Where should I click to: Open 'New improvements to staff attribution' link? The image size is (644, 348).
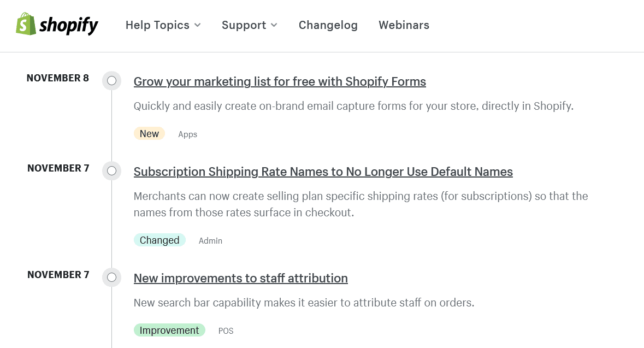point(240,278)
